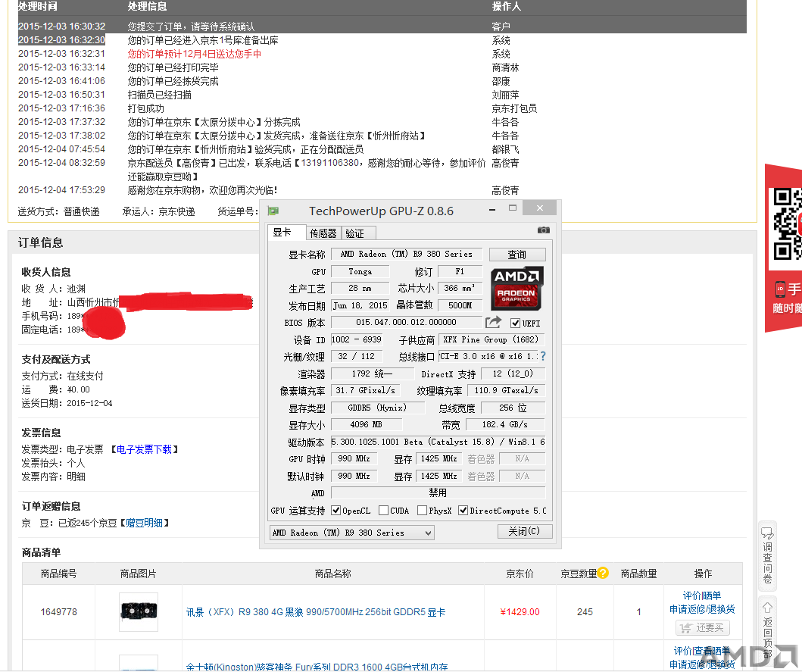Open the GPU selection dropdown in GPU-Z
Screen dimensions: 802x672
coord(352,533)
